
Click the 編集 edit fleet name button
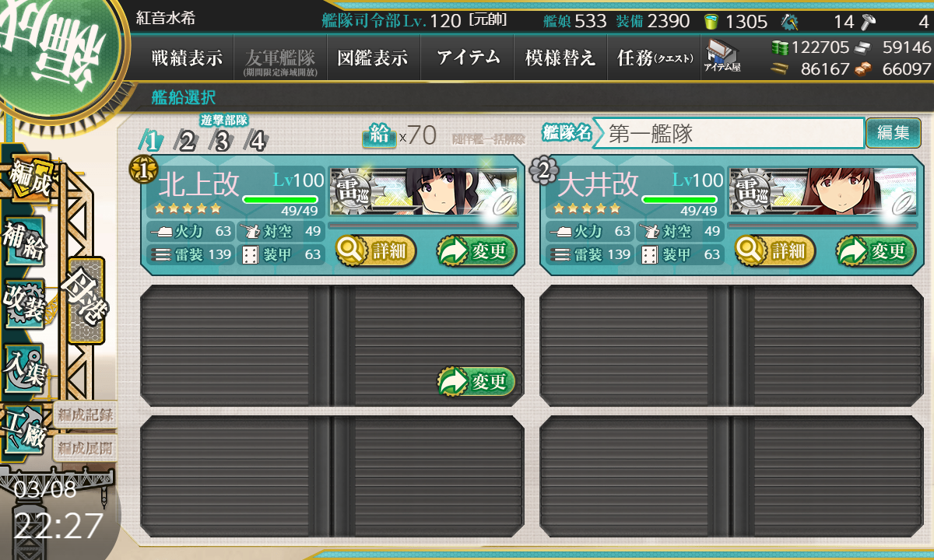[x=893, y=133]
